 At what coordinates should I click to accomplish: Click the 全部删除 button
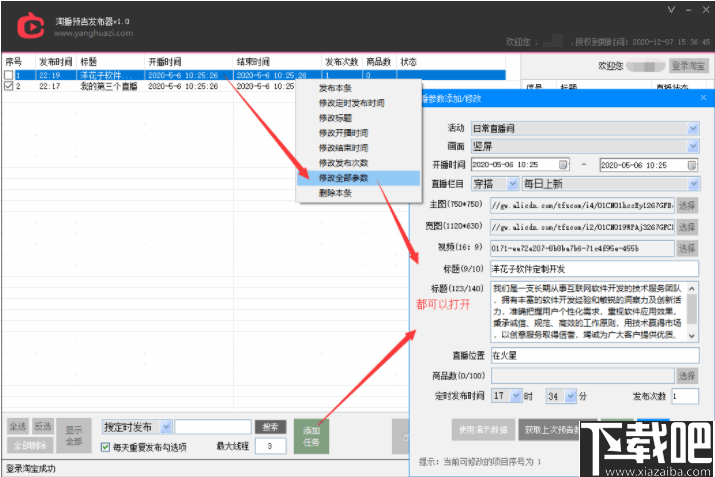tap(30, 445)
